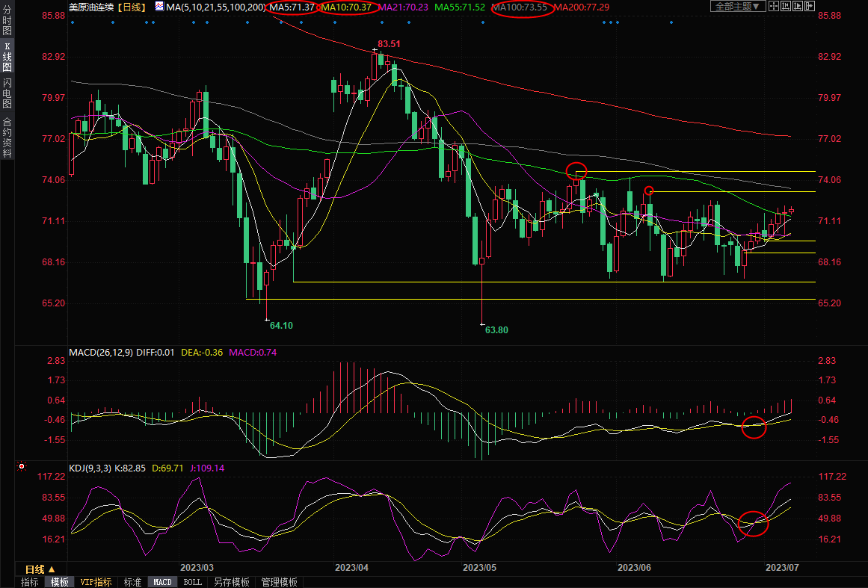
Task: Click the MA indicator chart icon
Action: [160, 7]
